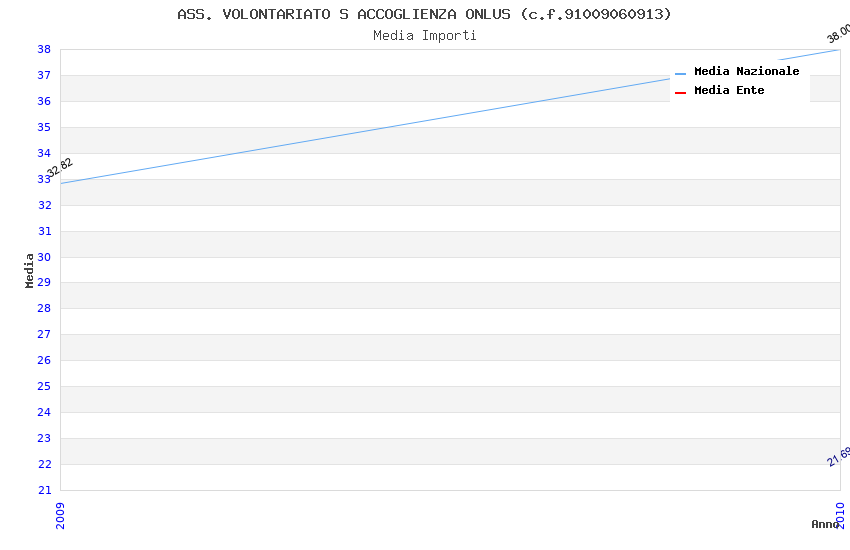Click the y-axis value 24
850x550 pixels.
click(x=44, y=412)
